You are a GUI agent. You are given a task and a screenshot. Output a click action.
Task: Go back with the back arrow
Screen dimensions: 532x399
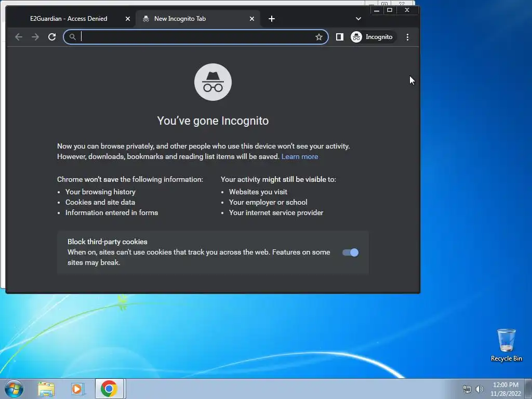pos(19,37)
